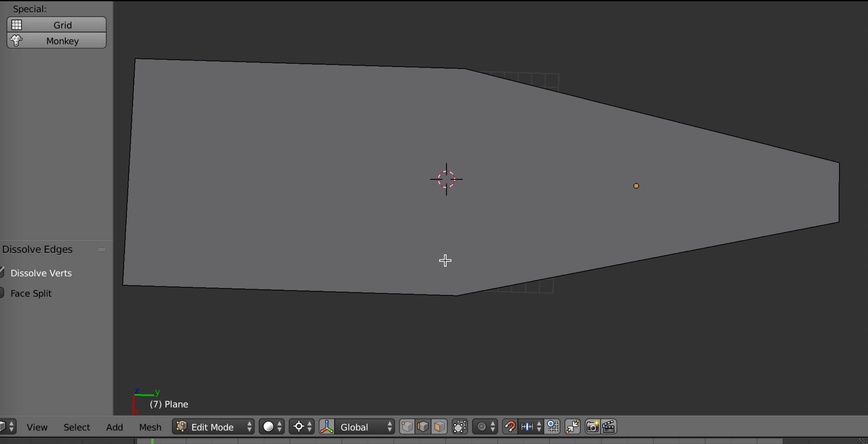Screen dimensions: 868x444
Task: Open the View menu
Action: 37,427
